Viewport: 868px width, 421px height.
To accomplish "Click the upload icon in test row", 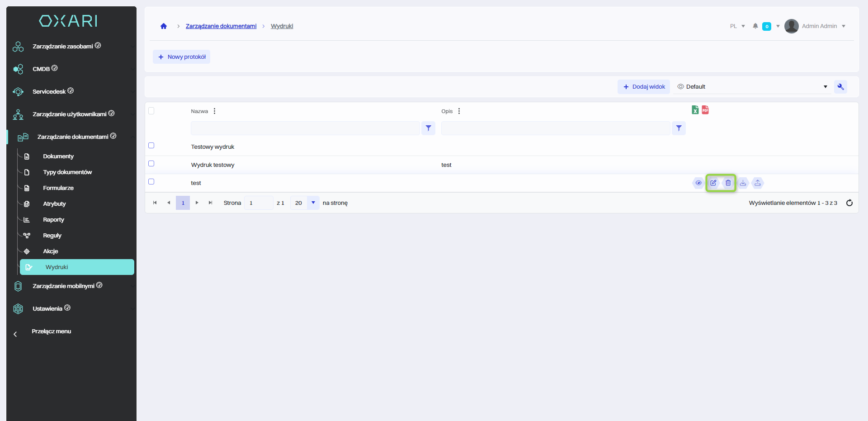I will point(758,183).
